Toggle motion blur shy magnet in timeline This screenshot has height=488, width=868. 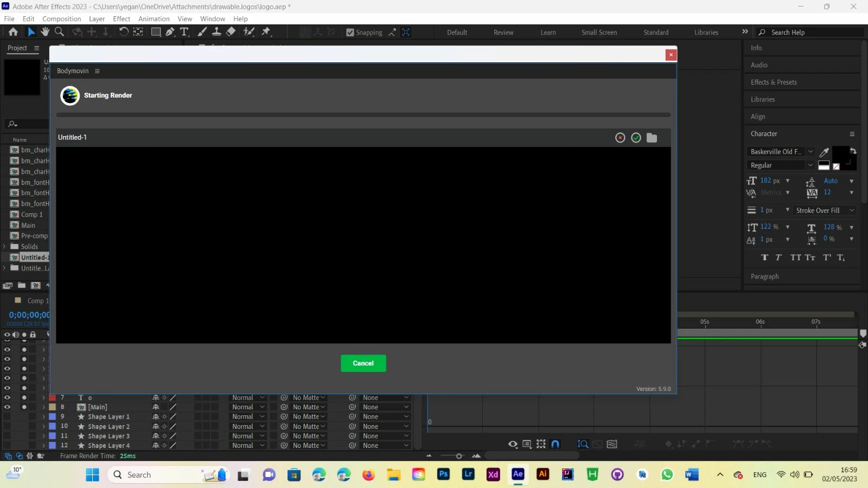click(x=555, y=444)
